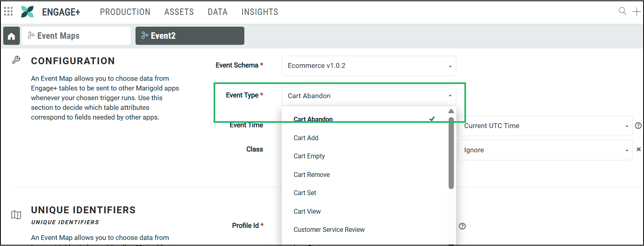Click the dropdown list scrollbar thumb
Viewport: 644px width, 246px height.
pos(451,153)
